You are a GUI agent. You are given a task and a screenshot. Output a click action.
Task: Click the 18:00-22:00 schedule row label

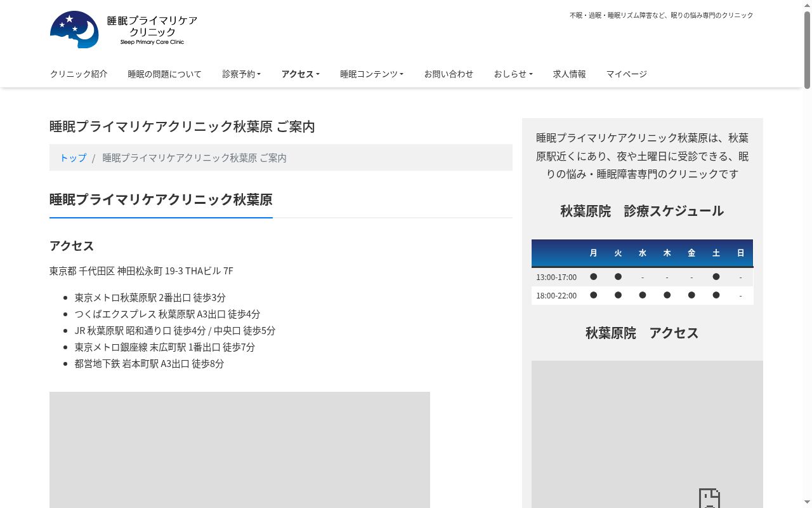[x=556, y=295]
